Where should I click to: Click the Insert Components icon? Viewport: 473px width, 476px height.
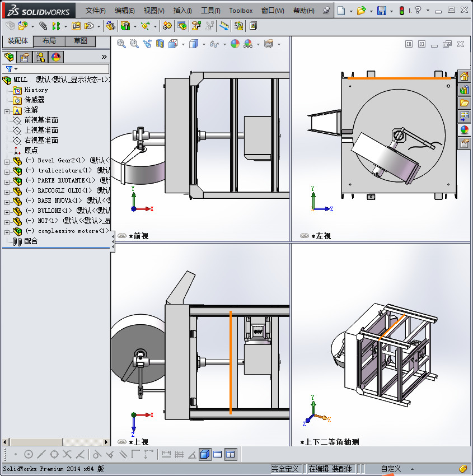coord(23,26)
